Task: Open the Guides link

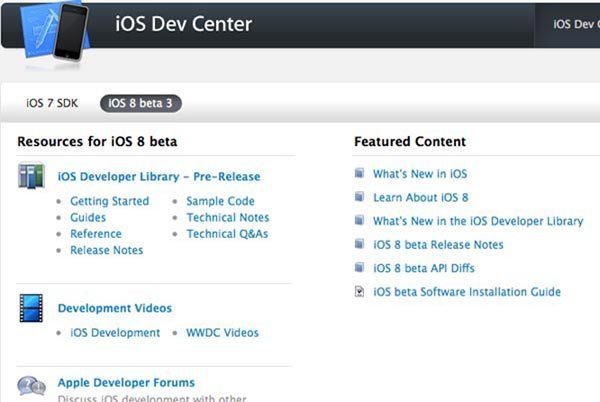Action: tap(88, 217)
